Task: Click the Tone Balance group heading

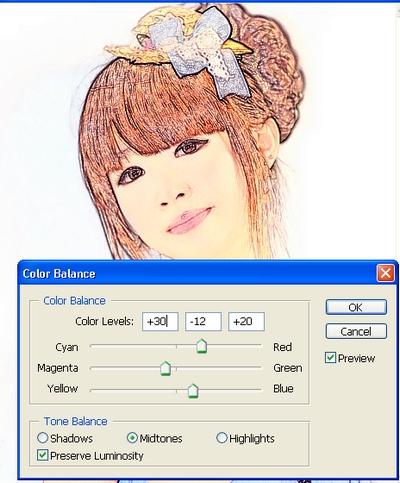Action: tap(76, 421)
